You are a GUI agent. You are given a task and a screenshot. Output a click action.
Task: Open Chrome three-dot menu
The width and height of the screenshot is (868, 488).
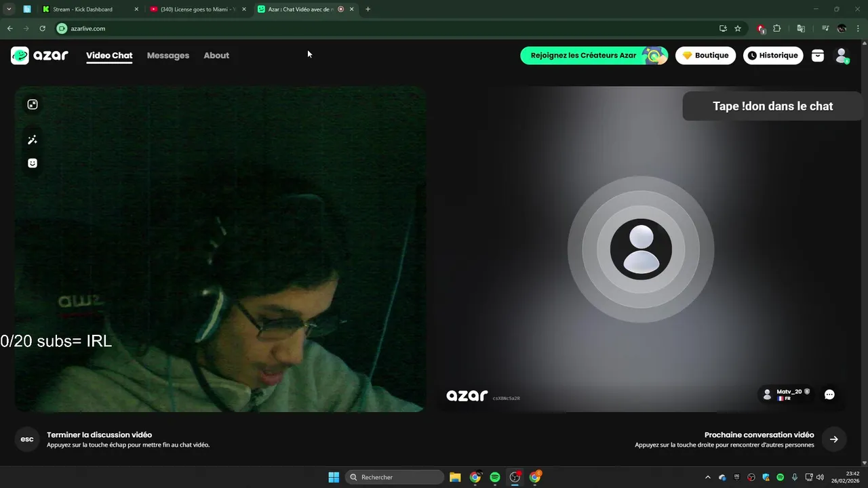pyautogui.click(x=859, y=28)
